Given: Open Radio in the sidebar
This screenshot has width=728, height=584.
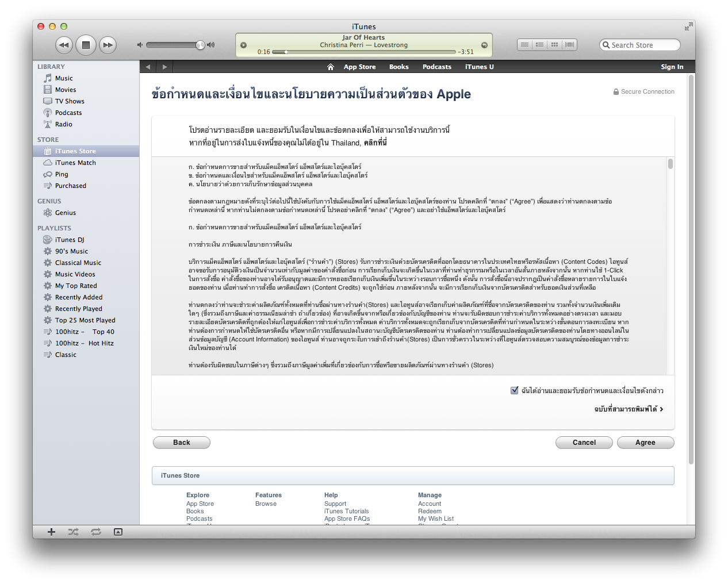Looking at the screenshot, I should 86,124.
